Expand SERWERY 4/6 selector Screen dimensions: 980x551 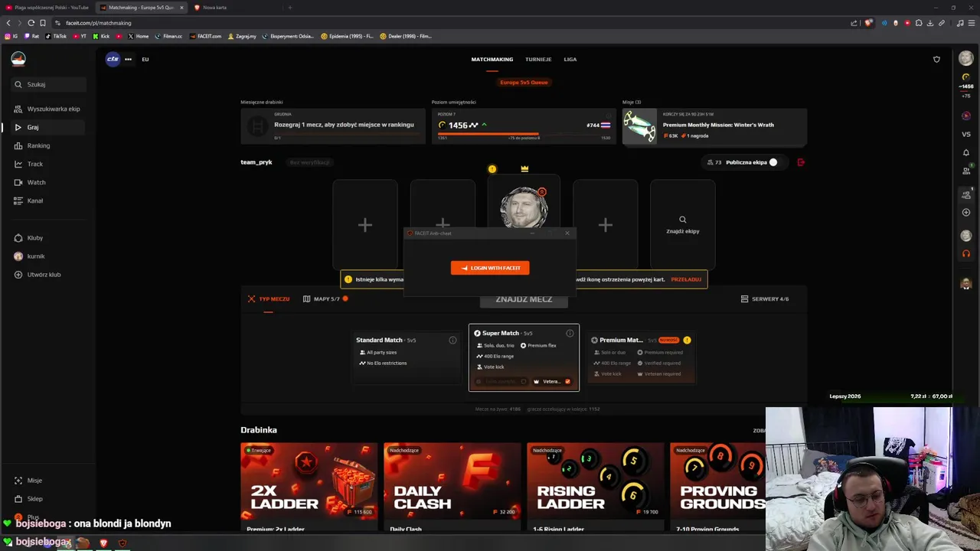(x=765, y=299)
